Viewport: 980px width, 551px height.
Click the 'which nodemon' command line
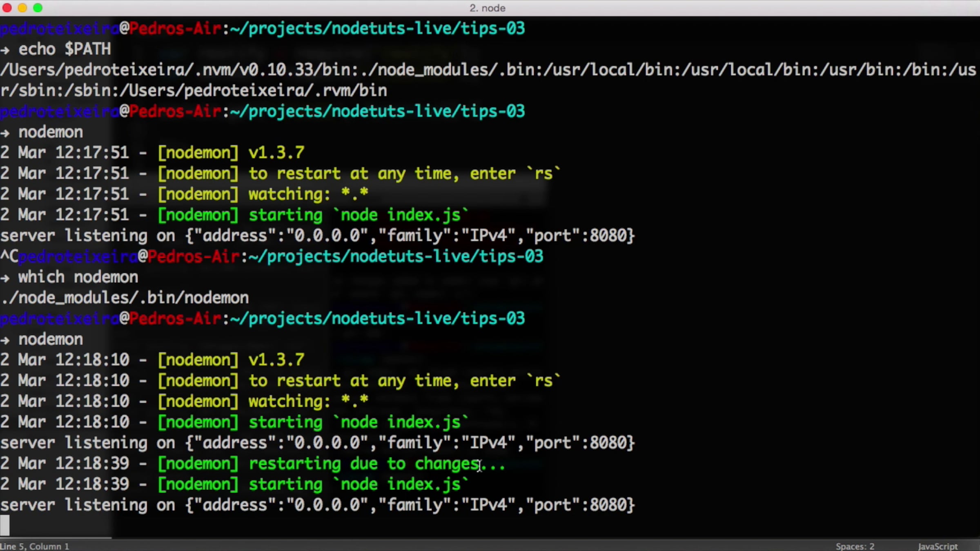78,277
